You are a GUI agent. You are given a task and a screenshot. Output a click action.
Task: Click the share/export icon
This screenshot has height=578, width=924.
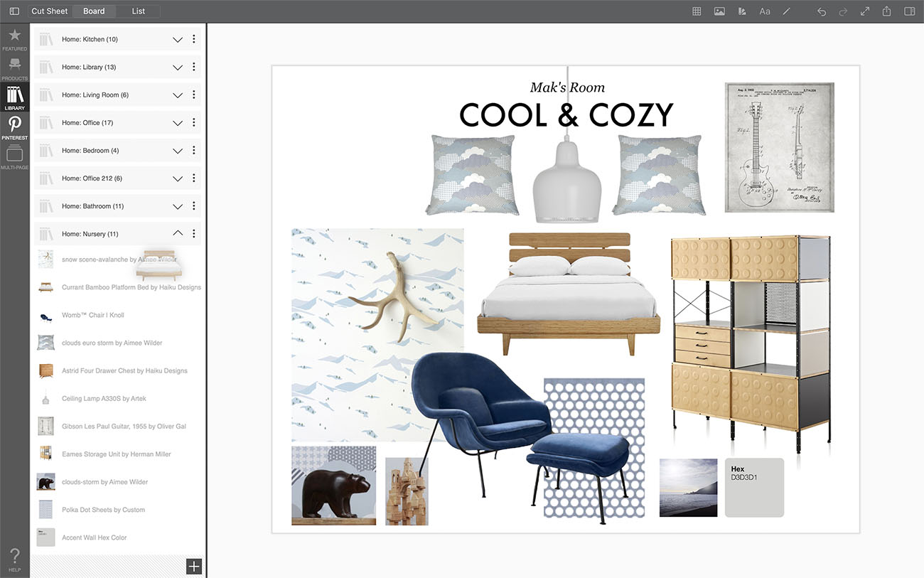(887, 11)
